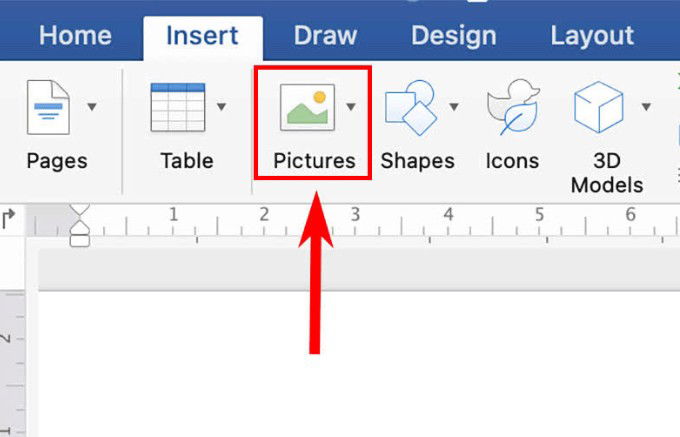Screen dimensions: 680x437
Task: Expand the Pages dropdown arrow
Action: point(92,106)
